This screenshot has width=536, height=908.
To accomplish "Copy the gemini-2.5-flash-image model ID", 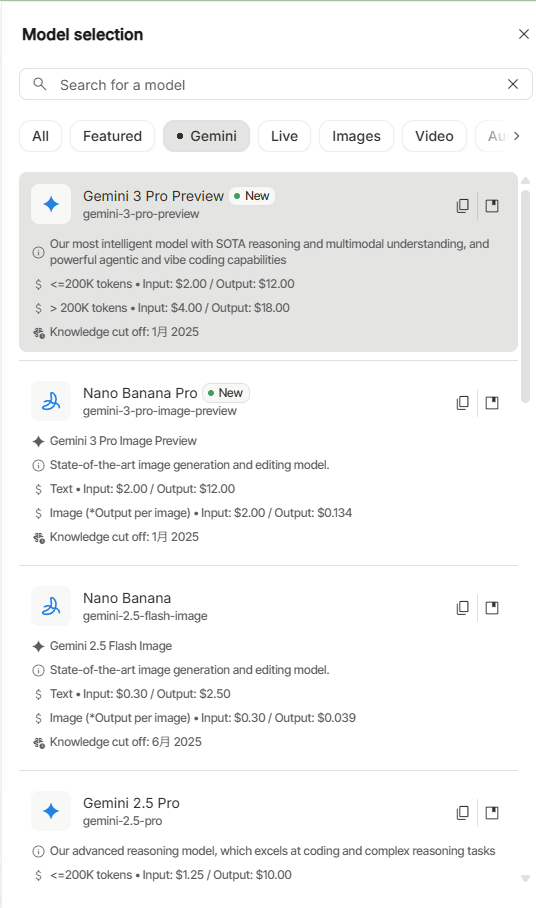I will pos(462,607).
